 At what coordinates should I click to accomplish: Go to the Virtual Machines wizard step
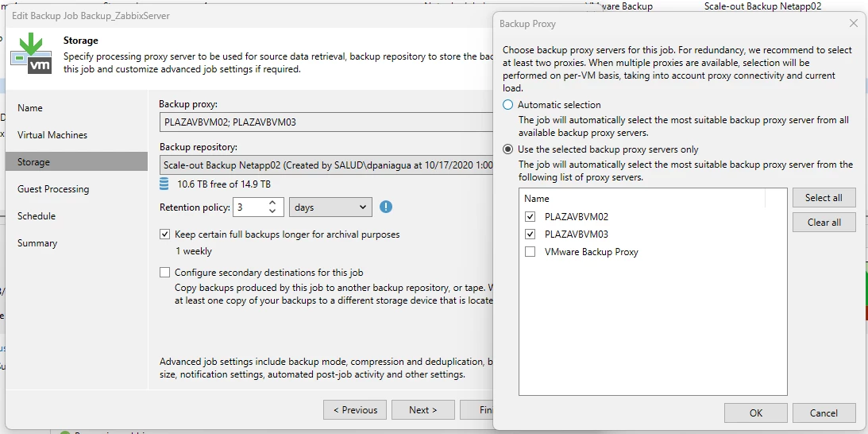52,135
